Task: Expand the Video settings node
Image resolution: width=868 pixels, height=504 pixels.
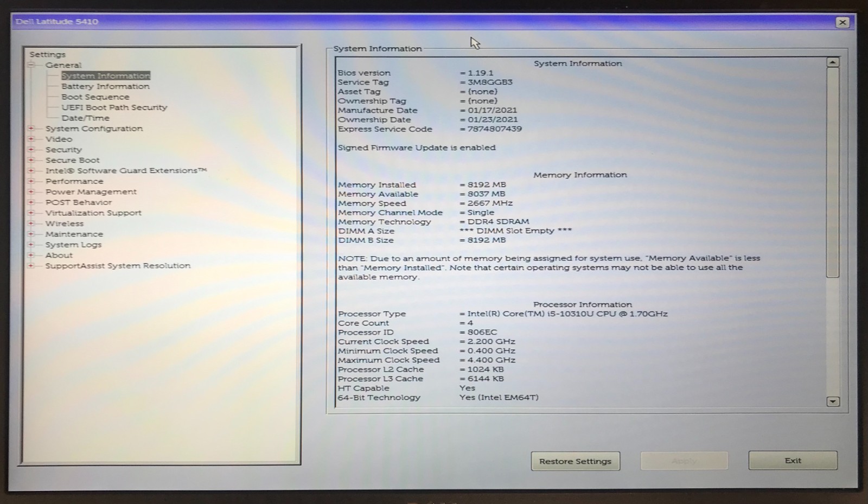Action: [x=31, y=139]
